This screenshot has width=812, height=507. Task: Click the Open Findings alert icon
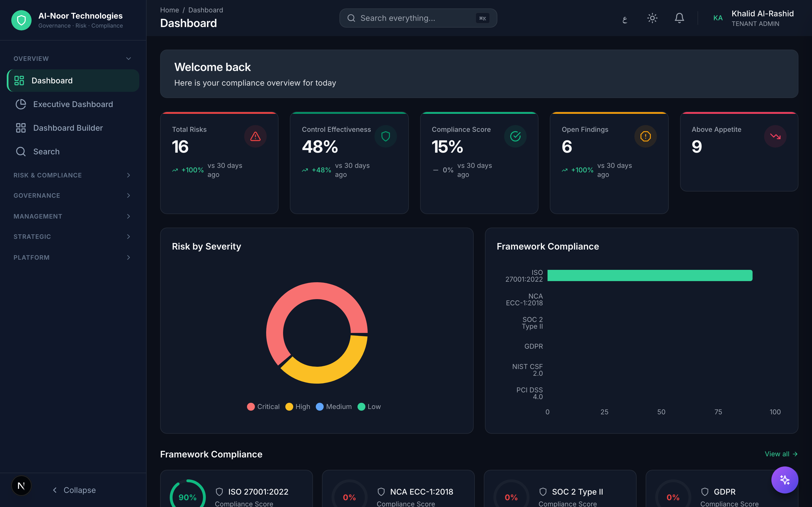click(x=645, y=137)
